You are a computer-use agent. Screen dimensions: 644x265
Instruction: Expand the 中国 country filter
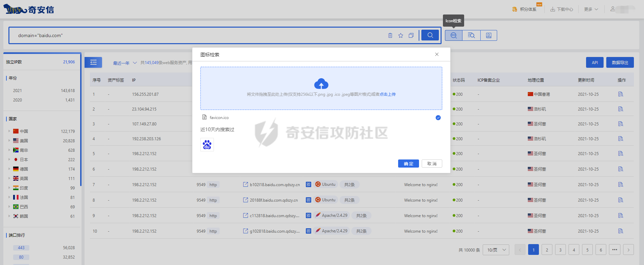(9, 131)
